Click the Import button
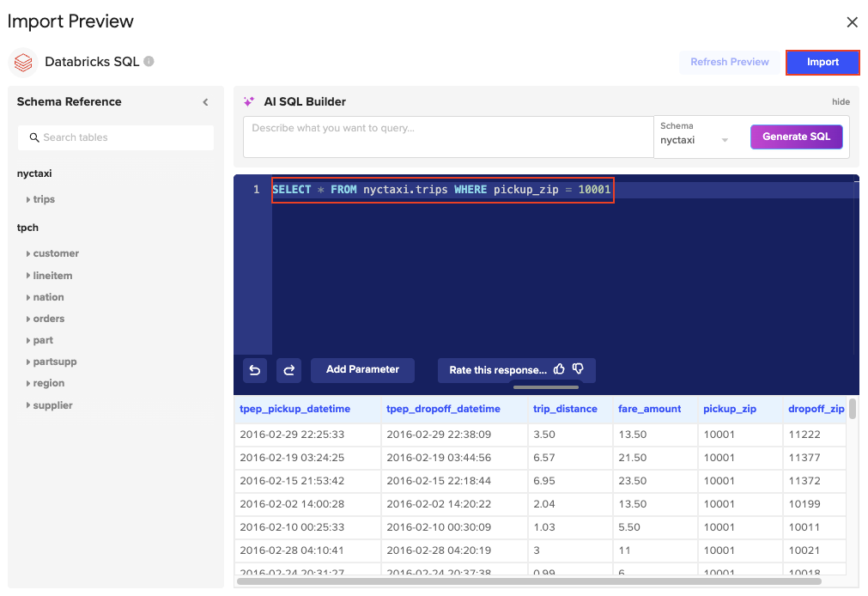The image size is (868, 596). [822, 62]
